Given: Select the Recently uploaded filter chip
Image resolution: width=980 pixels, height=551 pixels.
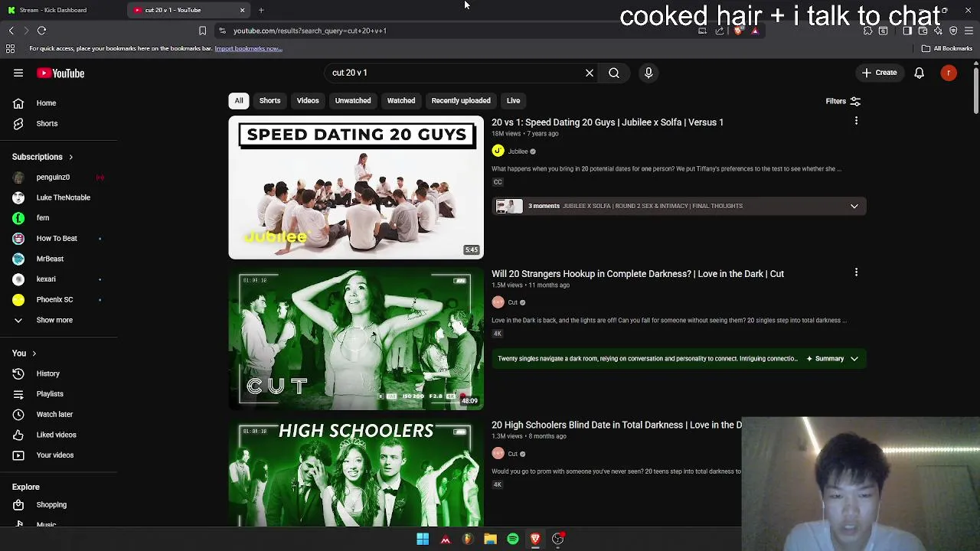Looking at the screenshot, I should point(461,100).
